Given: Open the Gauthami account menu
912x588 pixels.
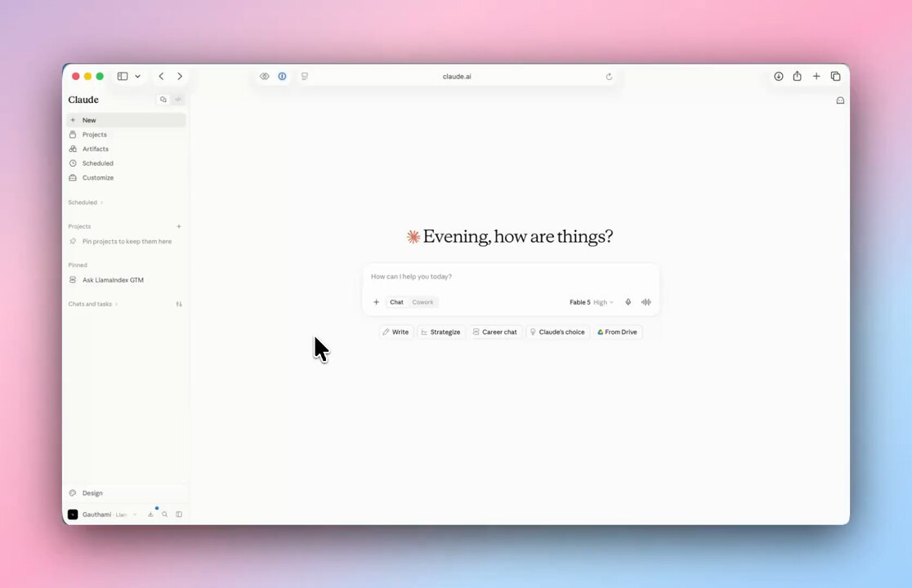Looking at the screenshot, I should pos(103,514).
